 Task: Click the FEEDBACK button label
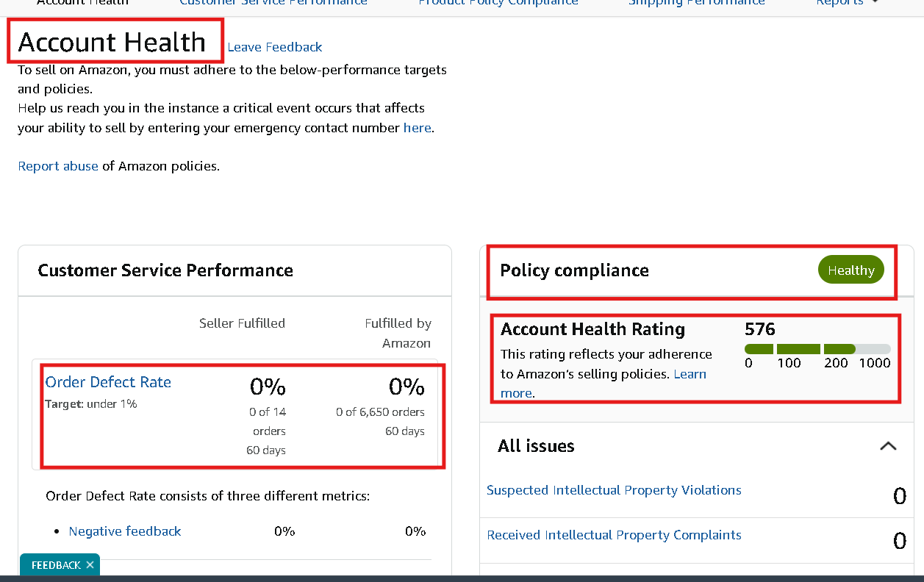click(56, 565)
